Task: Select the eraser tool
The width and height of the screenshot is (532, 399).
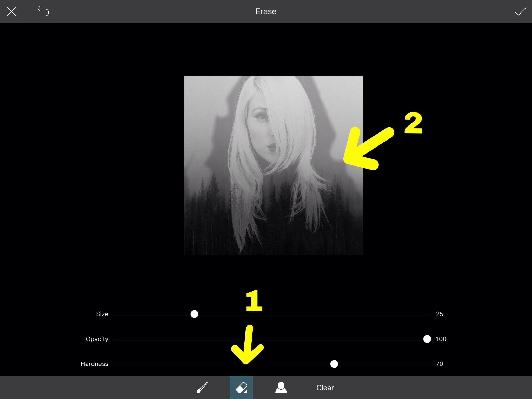Action: pos(242,388)
